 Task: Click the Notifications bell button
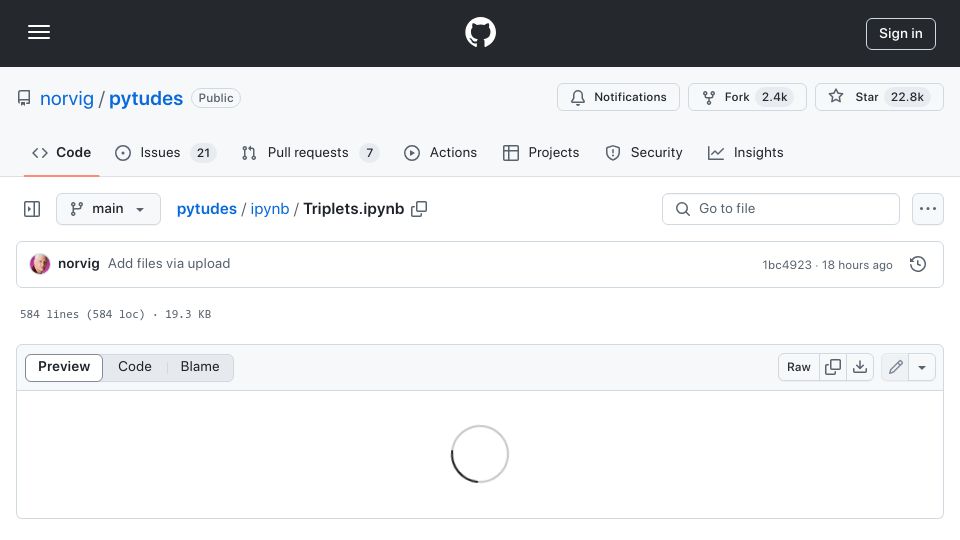(618, 97)
